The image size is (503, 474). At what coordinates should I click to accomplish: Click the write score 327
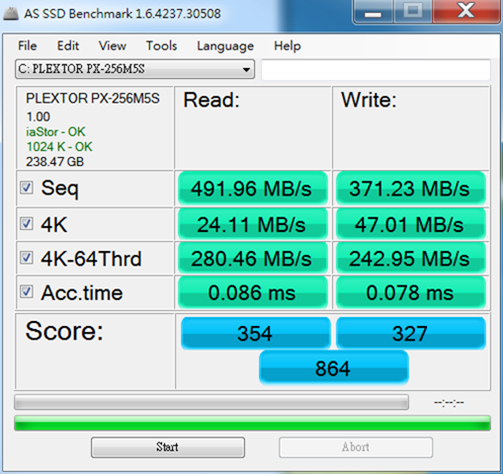(411, 333)
